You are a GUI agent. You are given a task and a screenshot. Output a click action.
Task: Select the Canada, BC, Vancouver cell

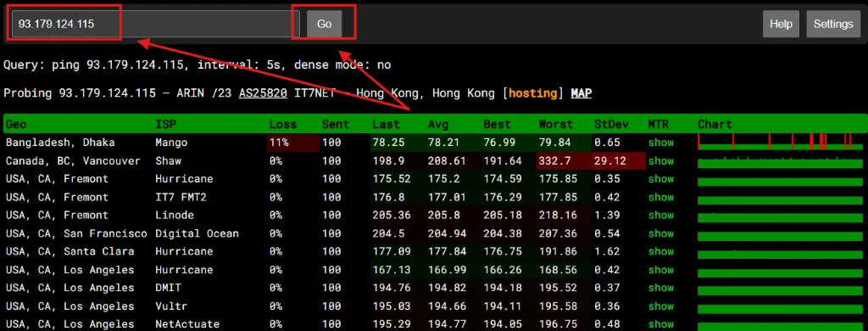73,160
